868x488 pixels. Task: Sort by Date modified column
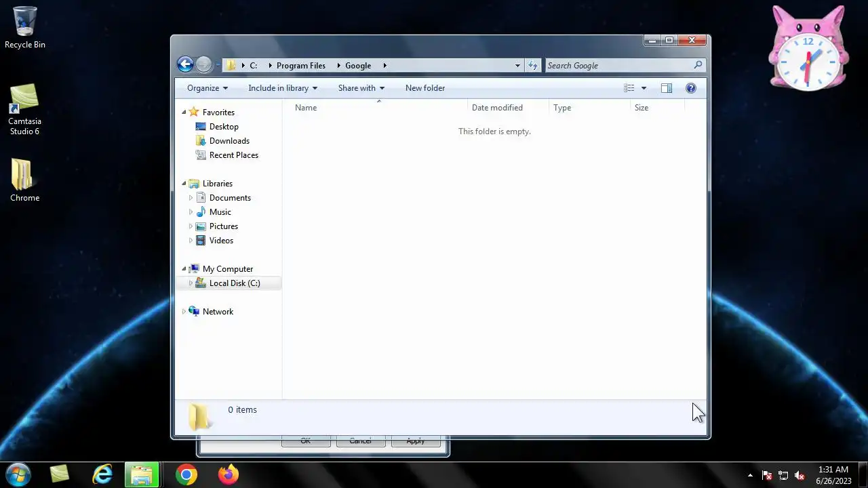tap(508, 108)
